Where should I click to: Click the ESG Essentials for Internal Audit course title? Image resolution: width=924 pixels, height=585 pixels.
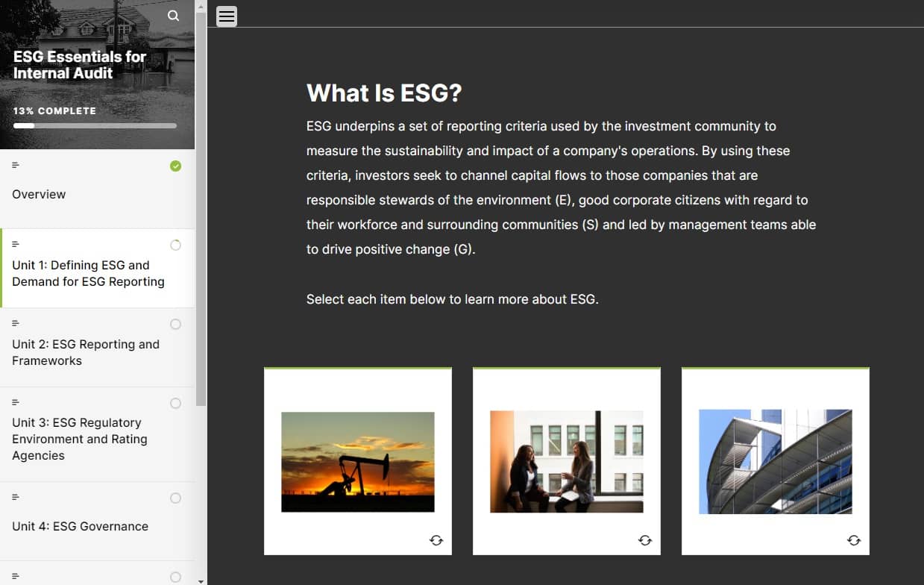[x=80, y=65]
